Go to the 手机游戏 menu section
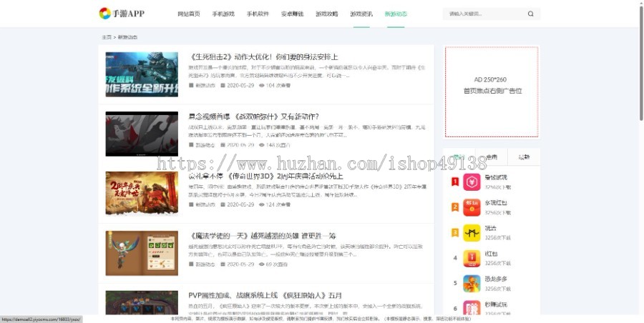644x323 pixels. (223, 14)
